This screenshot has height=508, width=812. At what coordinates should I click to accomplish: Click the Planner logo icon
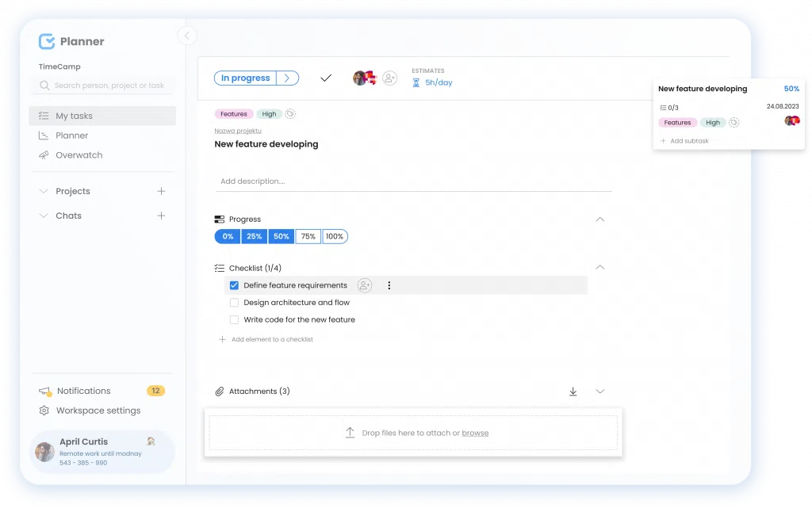[47, 41]
